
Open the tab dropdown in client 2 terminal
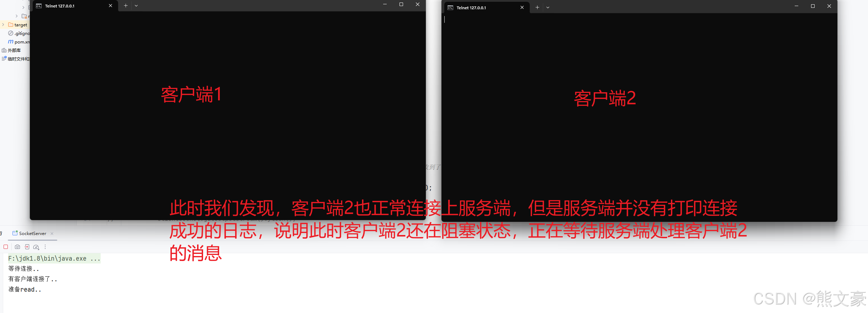(x=548, y=7)
